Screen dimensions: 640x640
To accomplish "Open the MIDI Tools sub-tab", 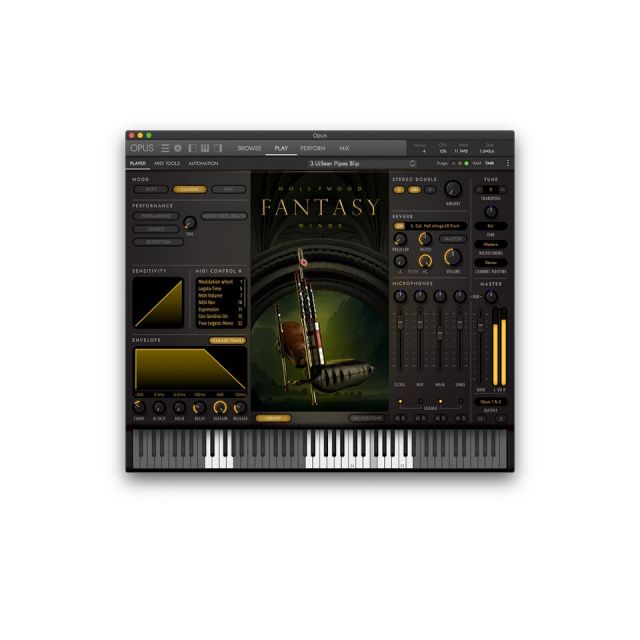I will tap(167, 163).
